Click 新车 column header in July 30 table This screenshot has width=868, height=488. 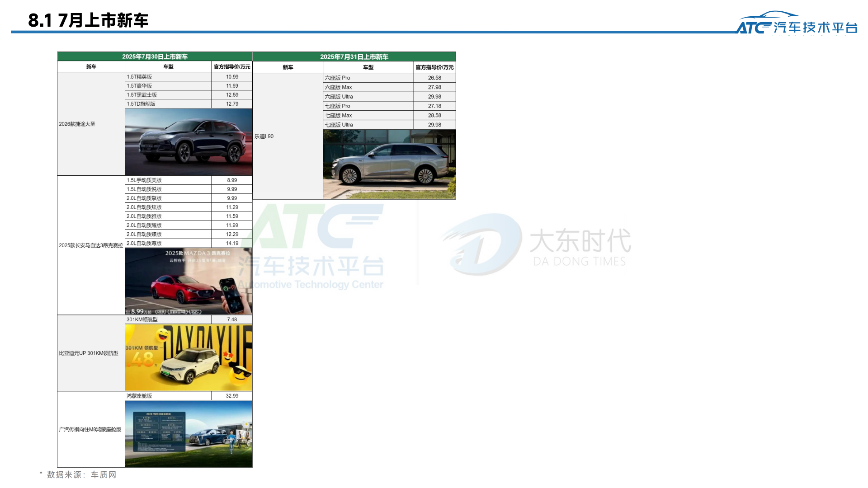point(91,67)
